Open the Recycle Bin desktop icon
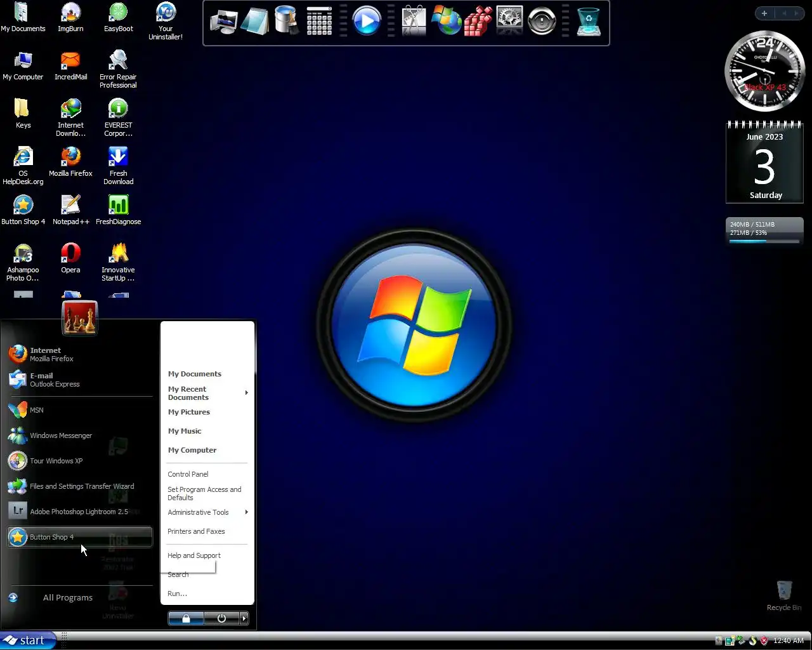This screenshot has width=812, height=650. pyautogui.click(x=784, y=596)
